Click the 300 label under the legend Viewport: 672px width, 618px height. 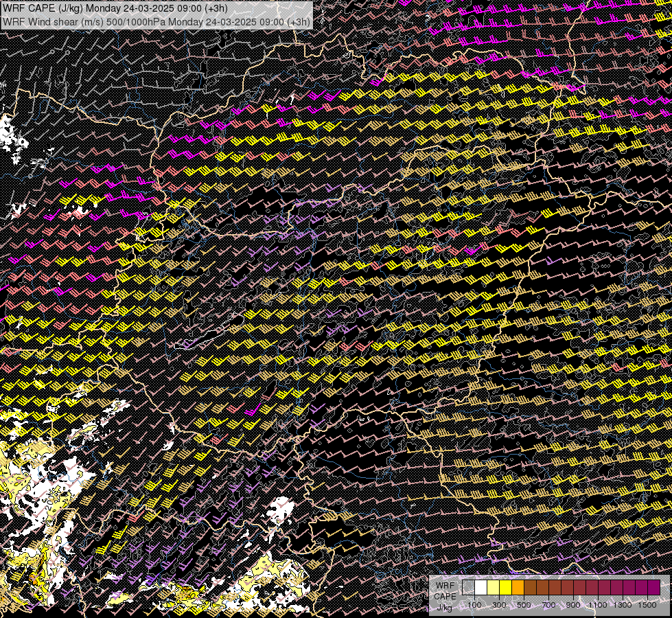click(499, 605)
